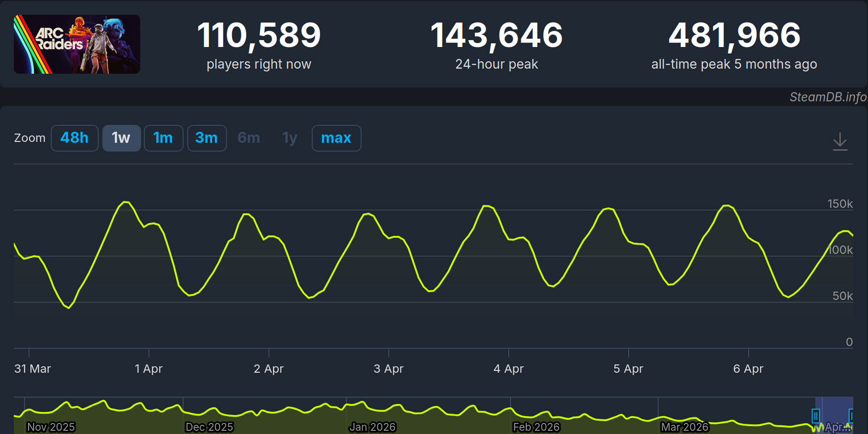Click the "Zoom" label
868x434 pixels.
point(30,138)
